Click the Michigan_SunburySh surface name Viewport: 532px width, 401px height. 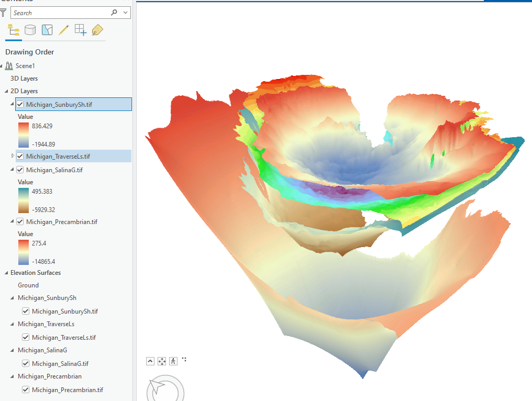[x=47, y=298]
